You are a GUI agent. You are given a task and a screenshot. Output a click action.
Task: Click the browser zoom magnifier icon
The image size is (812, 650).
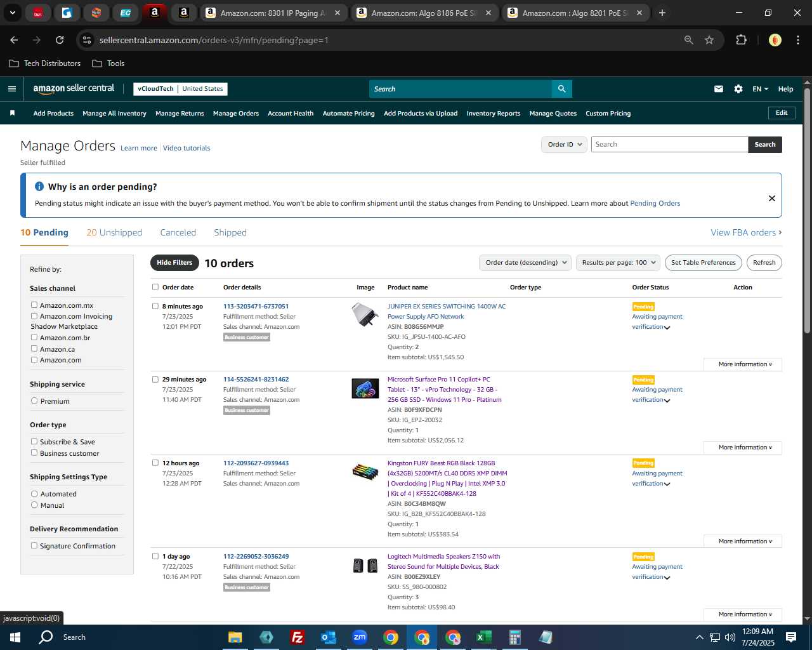[689, 40]
